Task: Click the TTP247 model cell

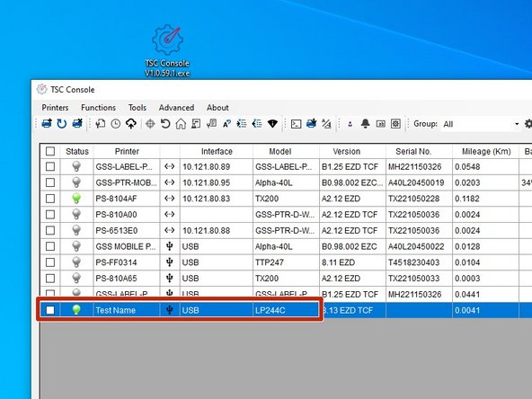Action: [x=286, y=262]
